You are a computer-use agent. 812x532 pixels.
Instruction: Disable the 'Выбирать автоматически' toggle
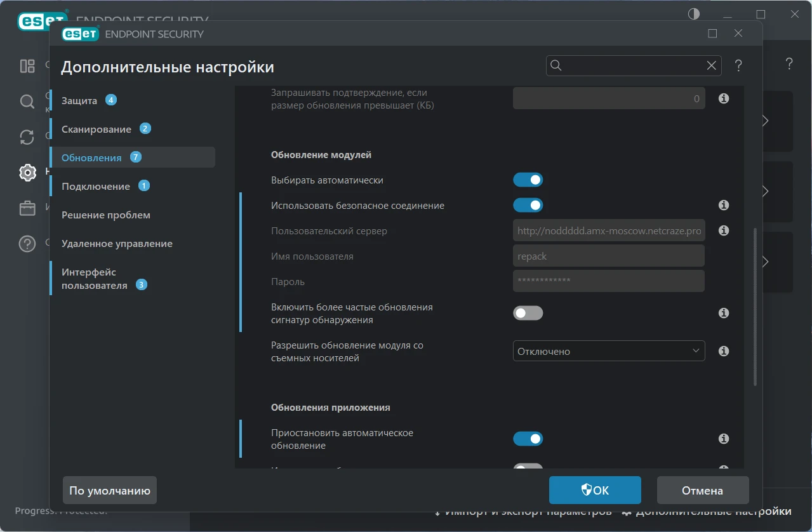pyautogui.click(x=528, y=180)
